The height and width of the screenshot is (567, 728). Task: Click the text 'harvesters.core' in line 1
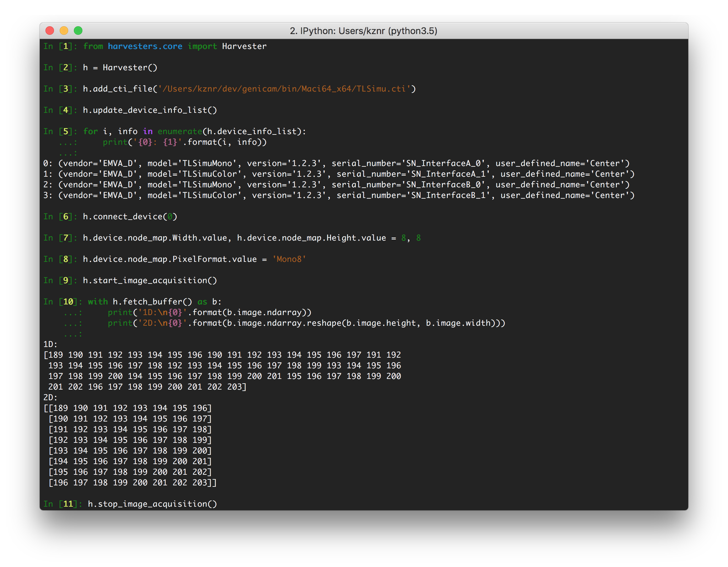[x=145, y=46]
